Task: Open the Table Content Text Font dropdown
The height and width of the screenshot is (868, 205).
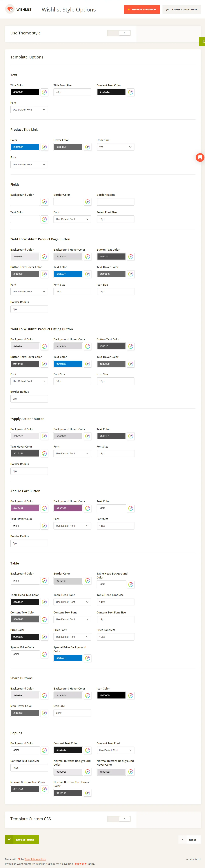Action: pos(72,619)
